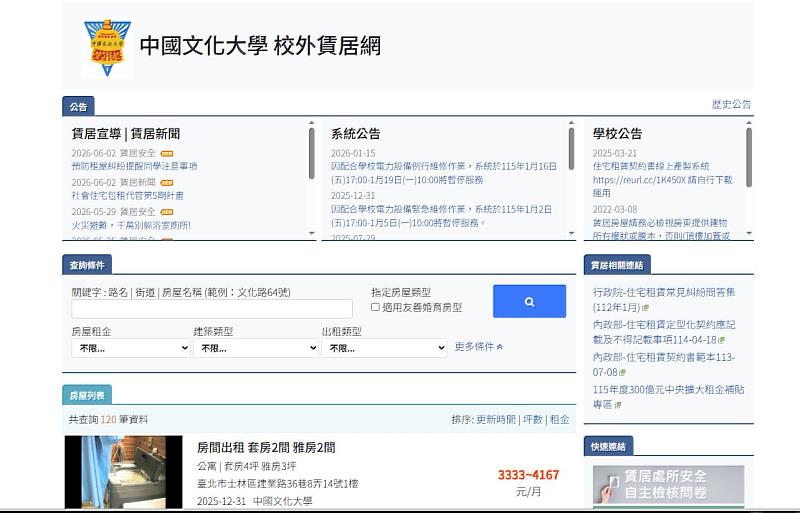Open 115年度300億元中央擴大租金補貼專區 link
Viewport: 800px width, 513px height.
pyautogui.click(x=668, y=397)
